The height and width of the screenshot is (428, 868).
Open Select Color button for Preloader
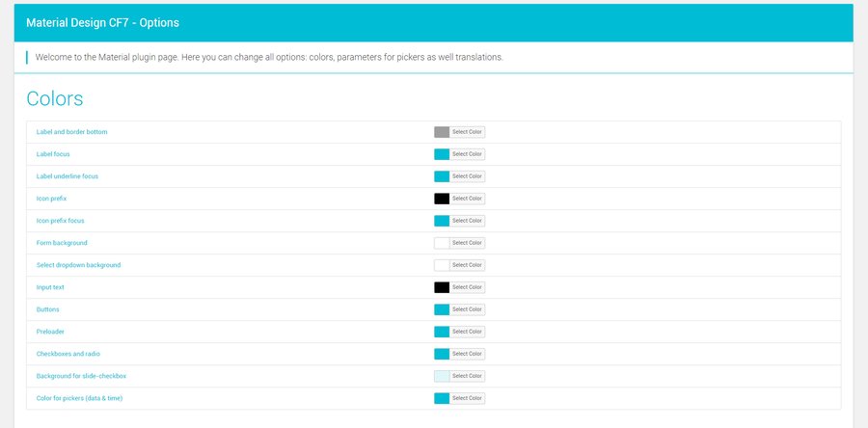[x=467, y=332]
